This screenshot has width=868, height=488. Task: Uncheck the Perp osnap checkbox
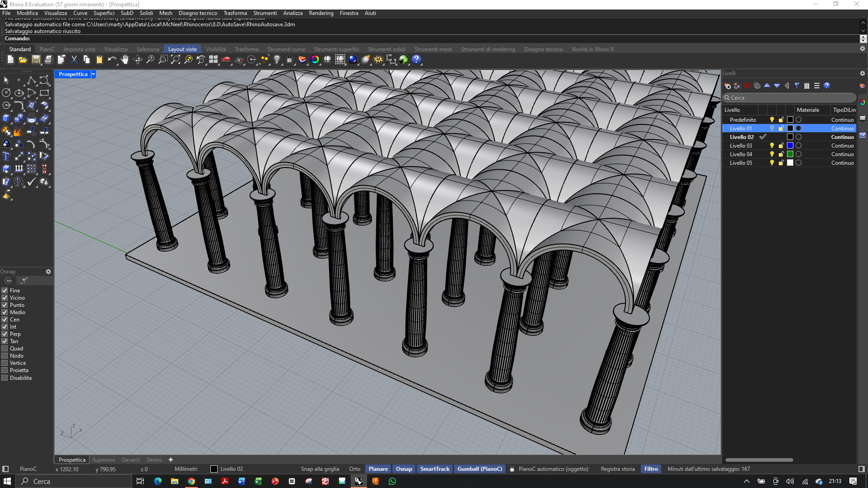coord(5,334)
